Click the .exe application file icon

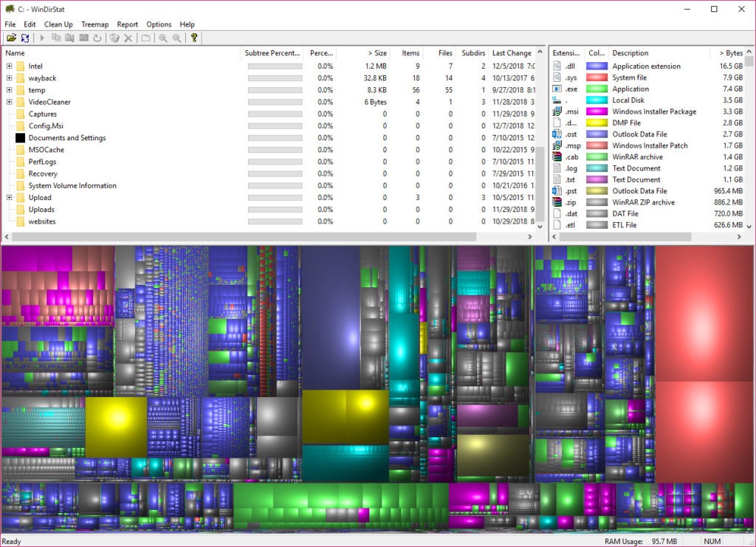pos(557,89)
